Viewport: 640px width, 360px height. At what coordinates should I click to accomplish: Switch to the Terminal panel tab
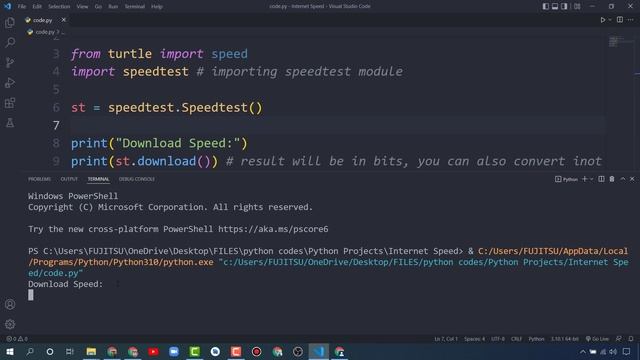pos(98,179)
